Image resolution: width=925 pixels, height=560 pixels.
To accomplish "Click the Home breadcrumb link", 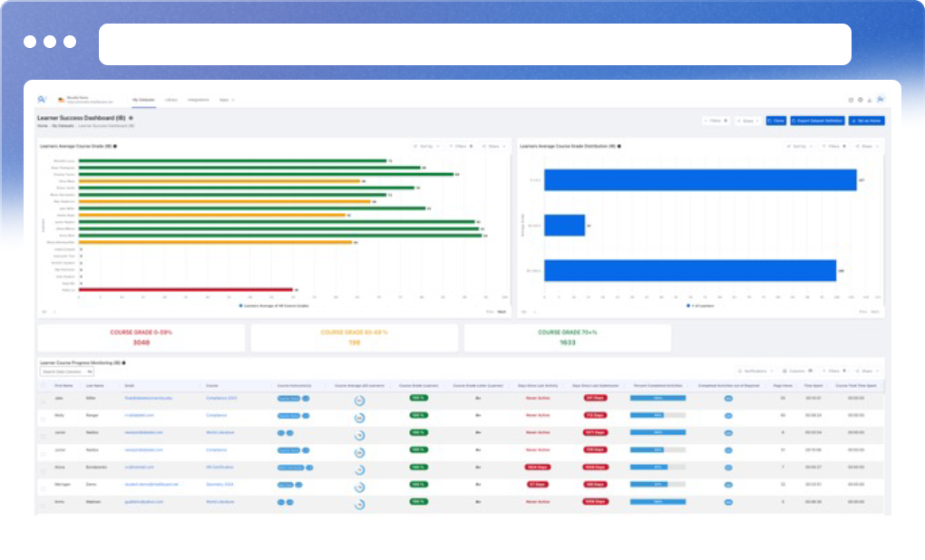I will (43, 126).
